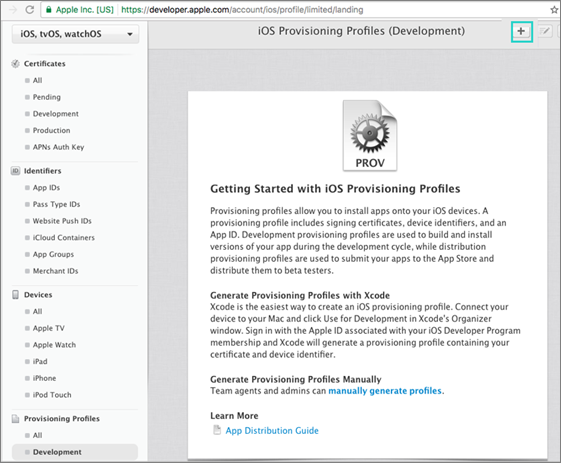Bookmark the page with the star icon
Image resolution: width=561 pixels, height=463 pixels.
[x=554, y=10]
